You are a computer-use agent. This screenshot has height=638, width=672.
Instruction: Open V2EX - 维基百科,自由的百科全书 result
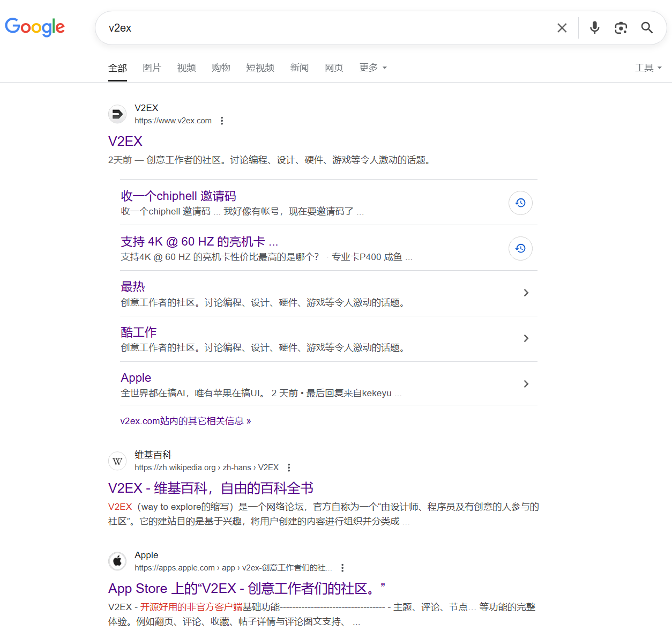click(211, 488)
